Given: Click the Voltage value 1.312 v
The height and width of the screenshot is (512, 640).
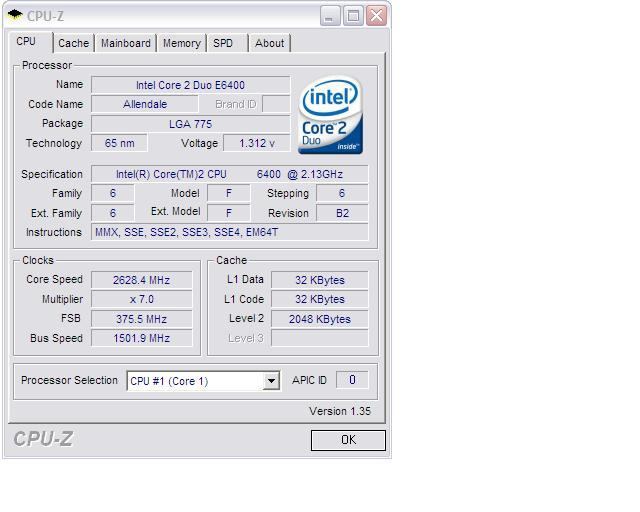Looking at the screenshot, I should pyautogui.click(x=257, y=143).
